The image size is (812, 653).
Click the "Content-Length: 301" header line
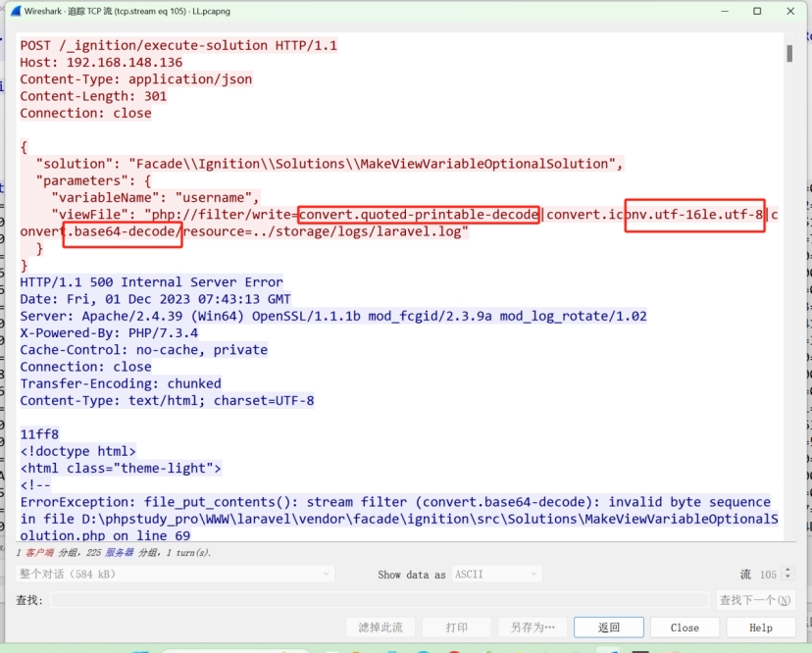click(93, 96)
